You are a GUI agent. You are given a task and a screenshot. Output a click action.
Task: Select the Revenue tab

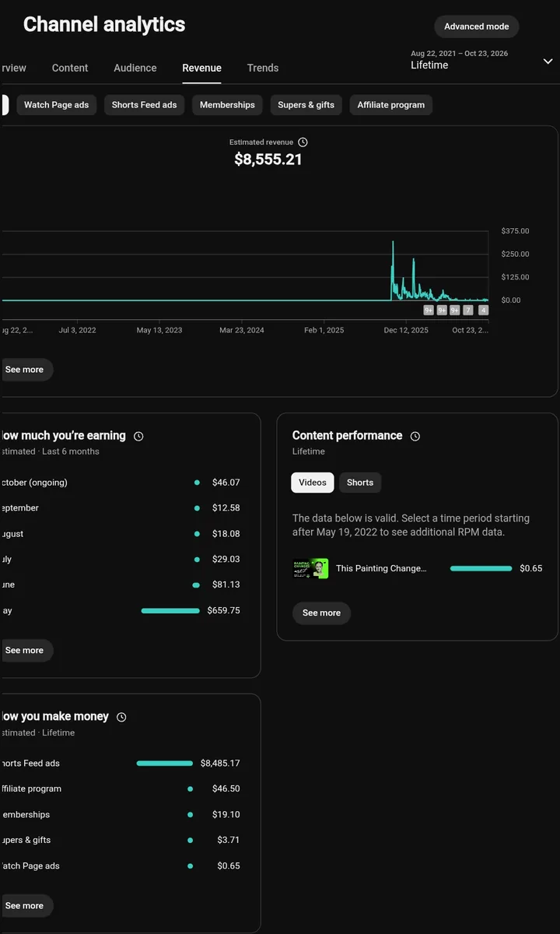pos(202,68)
